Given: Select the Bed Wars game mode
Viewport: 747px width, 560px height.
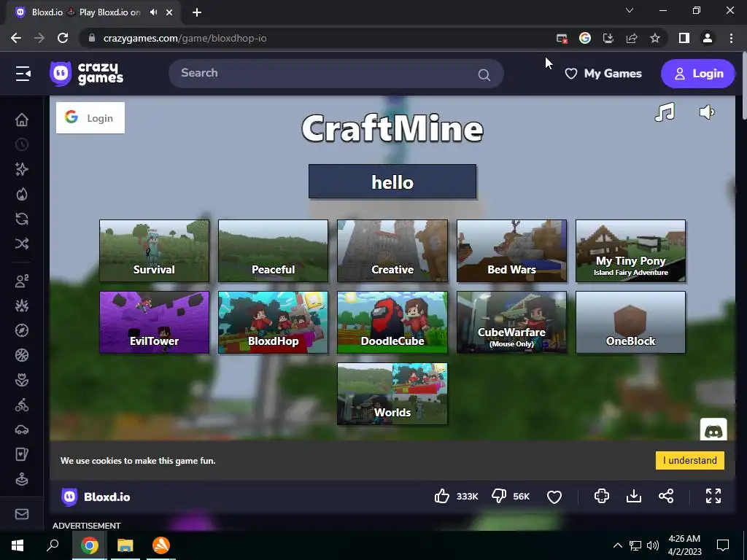Looking at the screenshot, I should pos(511,251).
